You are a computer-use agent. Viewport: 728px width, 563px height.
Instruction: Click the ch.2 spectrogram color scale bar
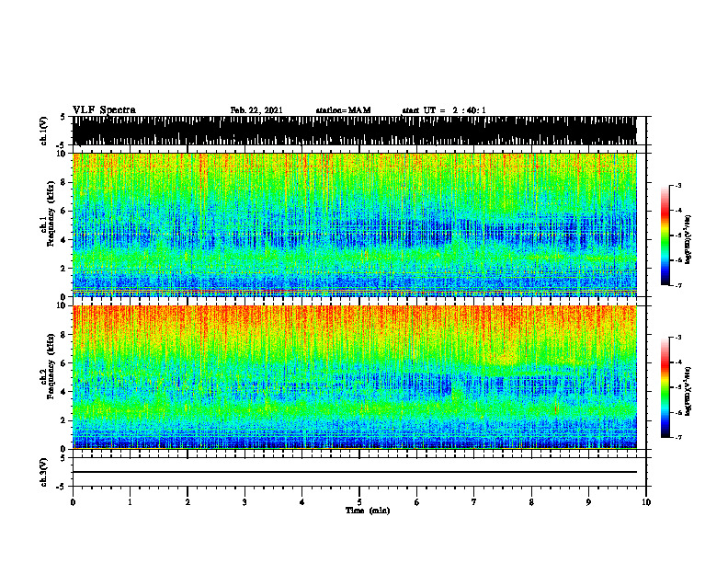[x=665, y=387]
